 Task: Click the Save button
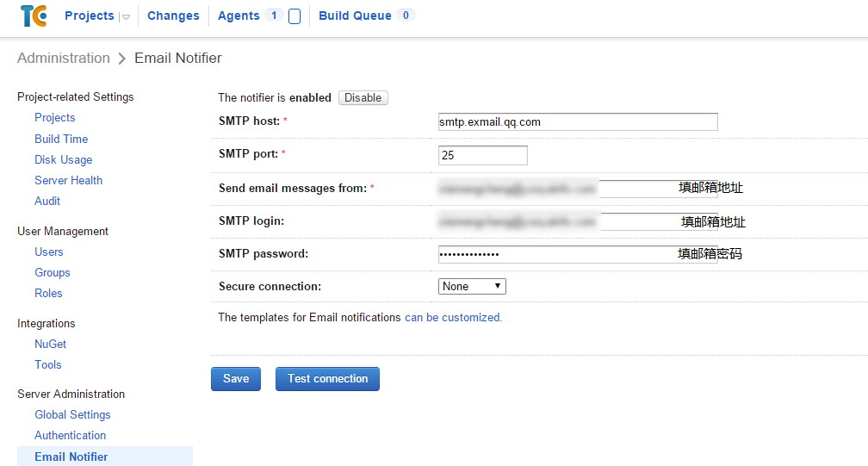[x=236, y=379]
